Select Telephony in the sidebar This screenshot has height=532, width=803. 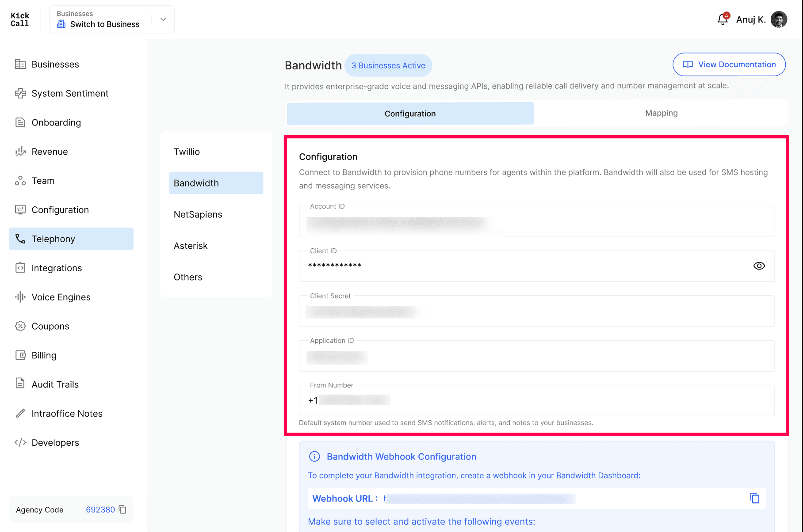[71, 239]
